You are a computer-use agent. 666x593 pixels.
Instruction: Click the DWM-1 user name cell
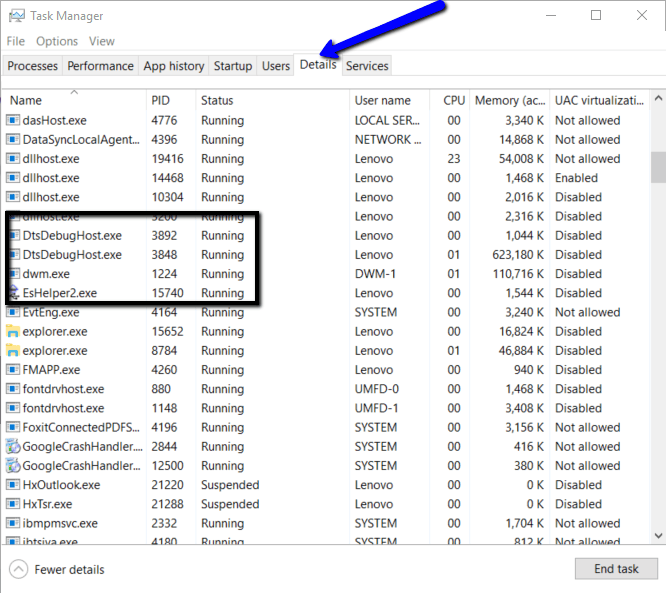point(375,274)
